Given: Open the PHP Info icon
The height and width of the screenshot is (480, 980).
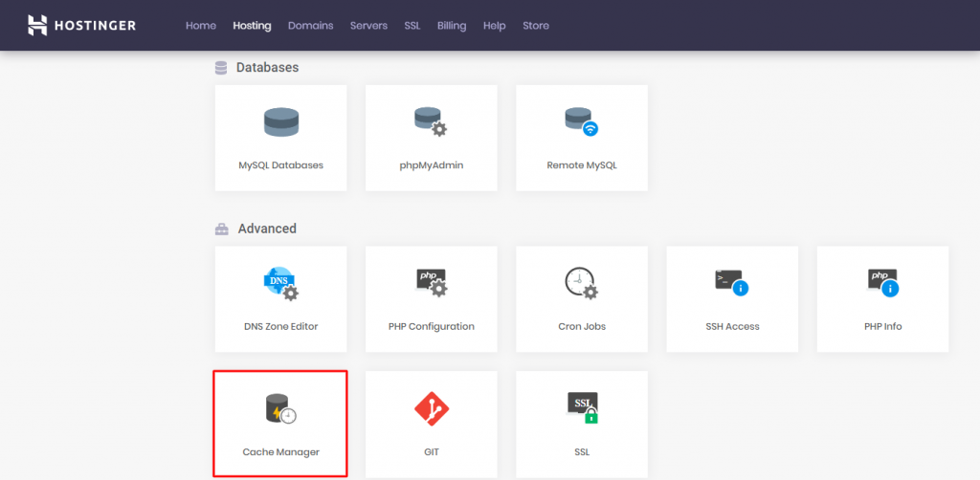Looking at the screenshot, I should [882, 282].
